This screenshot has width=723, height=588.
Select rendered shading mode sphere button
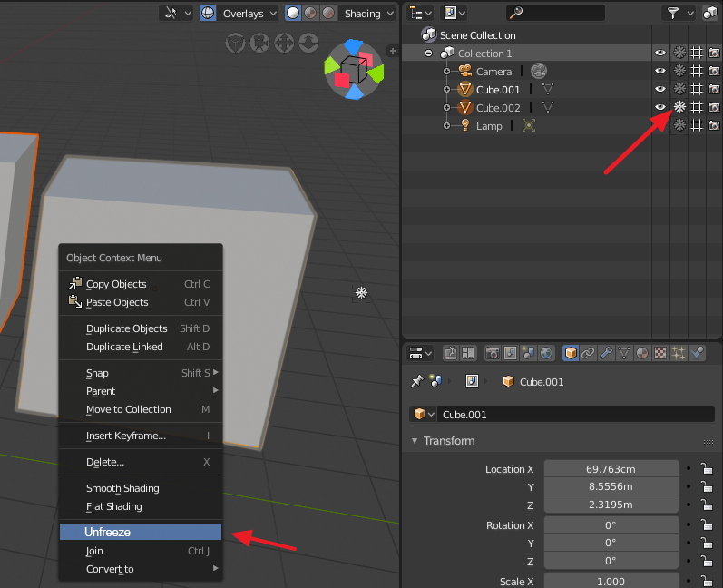328,13
